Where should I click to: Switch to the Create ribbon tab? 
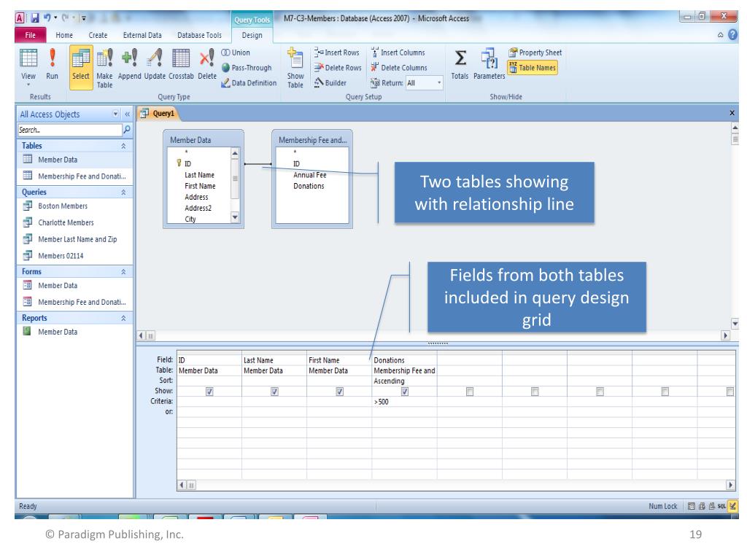click(x=98, y=35)
